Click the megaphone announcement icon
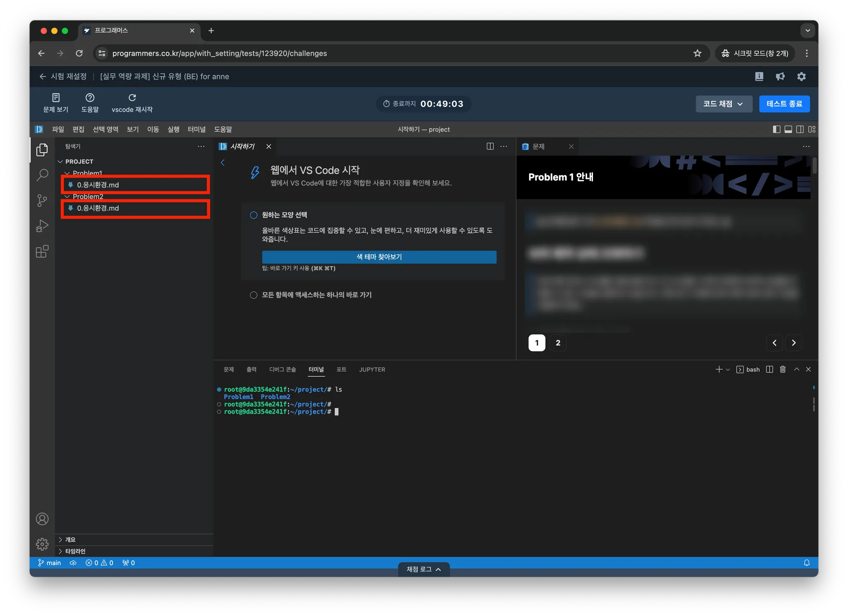Screen dimensions: 848x616 (780, 77)
